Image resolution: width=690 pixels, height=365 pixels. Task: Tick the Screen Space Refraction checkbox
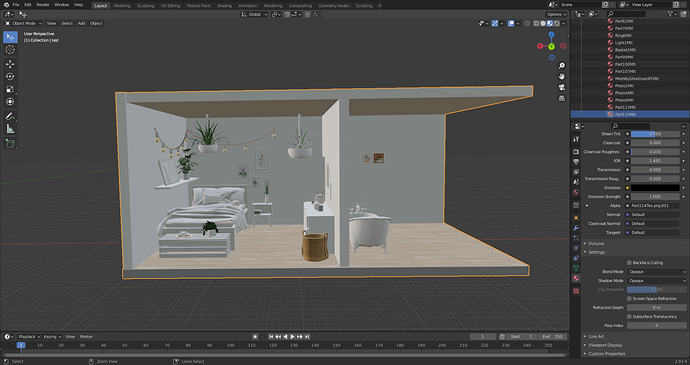coord(629,299)
